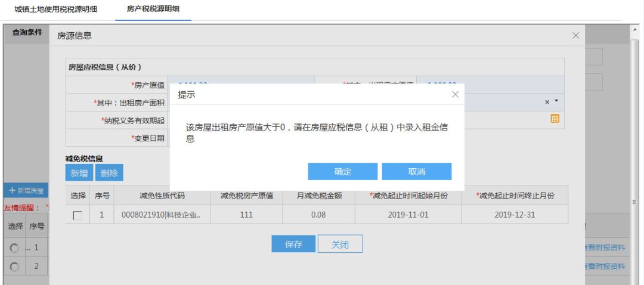Select the 房产税税源明细 tab
The image size is (644, 285).
click(x=153, y=8)
